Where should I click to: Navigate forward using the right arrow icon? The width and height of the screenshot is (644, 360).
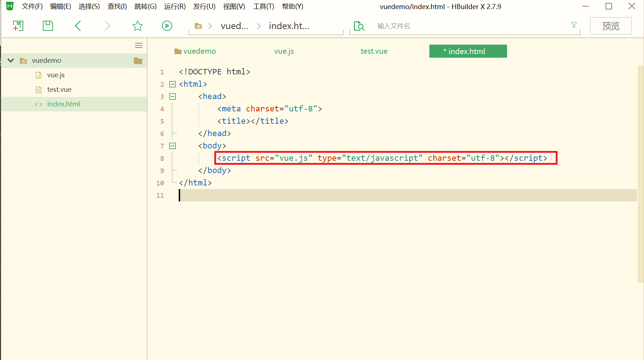pos(107,25)
